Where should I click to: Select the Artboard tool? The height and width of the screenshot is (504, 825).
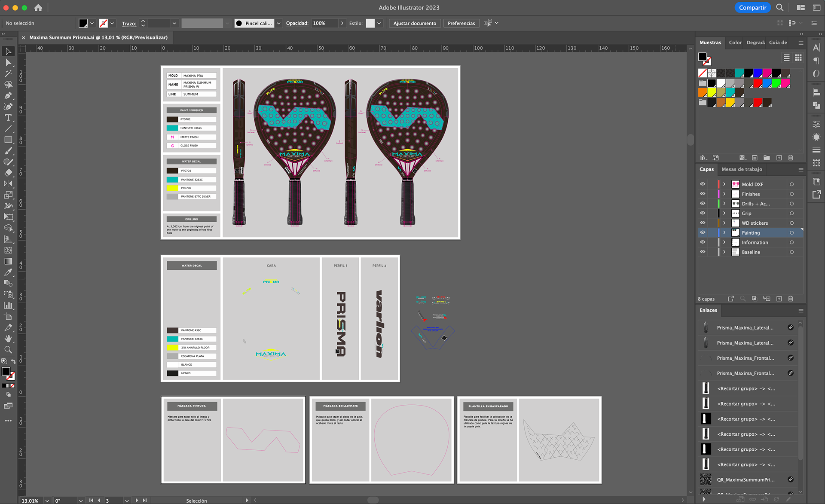[x=8, y=317]
